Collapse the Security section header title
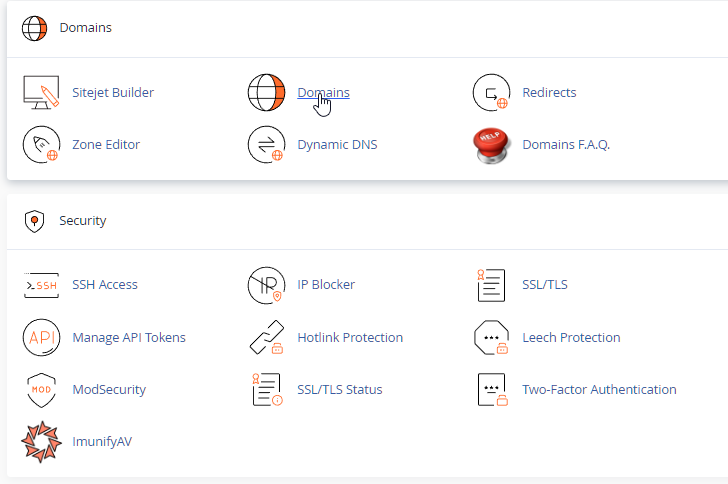This screenshot has width=728, height=484. [83, 221]
